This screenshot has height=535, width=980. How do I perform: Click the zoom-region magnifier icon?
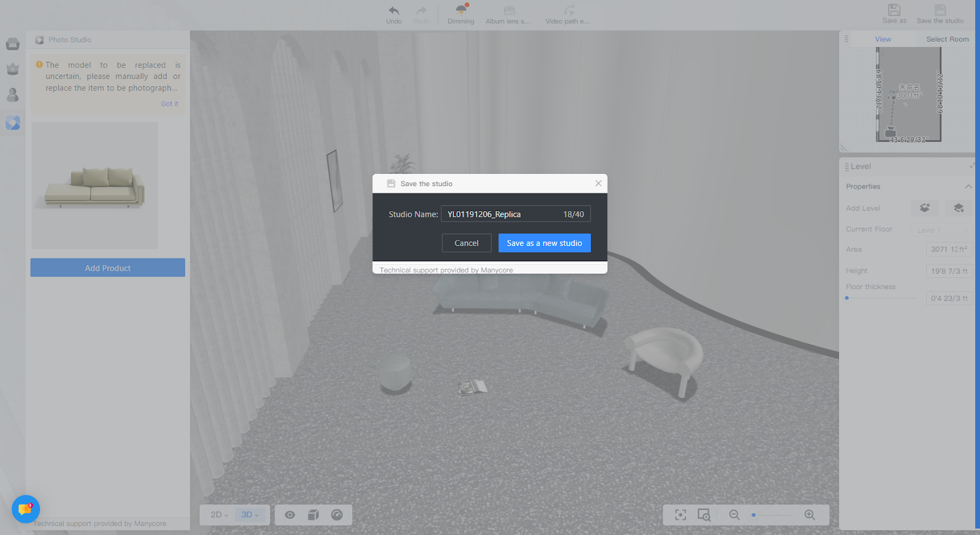tap(704, 515)
